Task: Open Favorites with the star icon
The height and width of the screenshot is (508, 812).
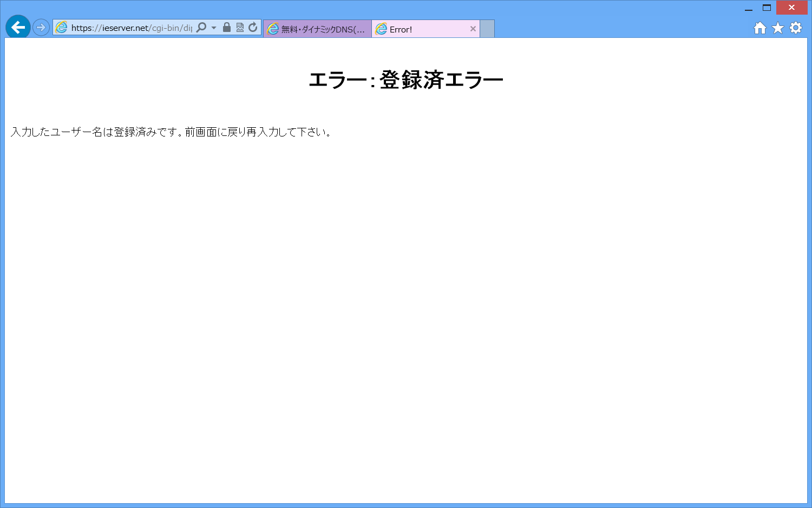Action: 777,28
